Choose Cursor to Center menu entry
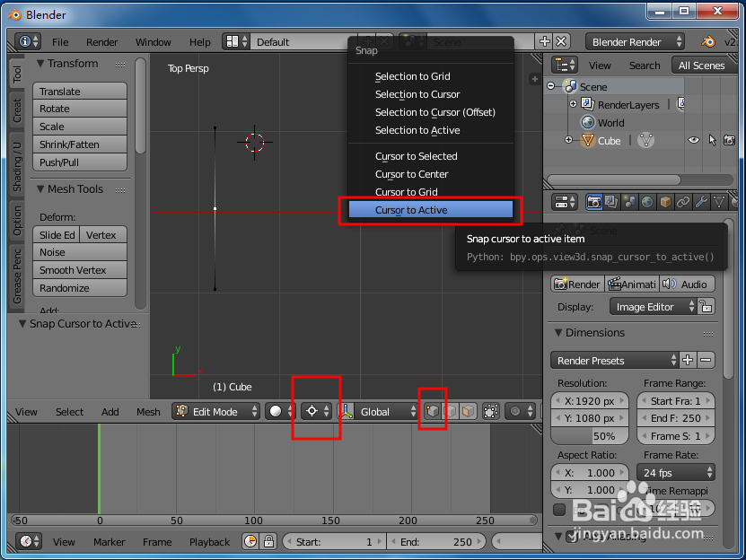The image size is (746, 560). [x=431, y=174]
